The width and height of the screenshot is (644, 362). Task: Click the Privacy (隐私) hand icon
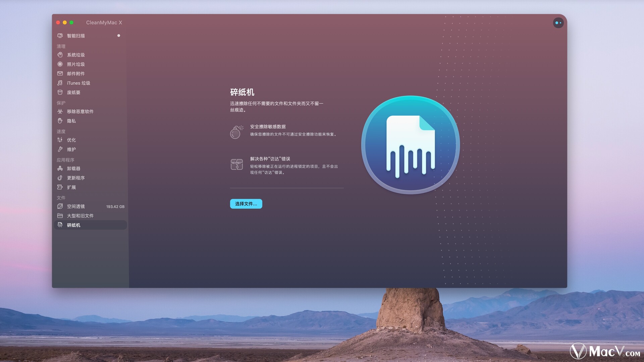60,121
